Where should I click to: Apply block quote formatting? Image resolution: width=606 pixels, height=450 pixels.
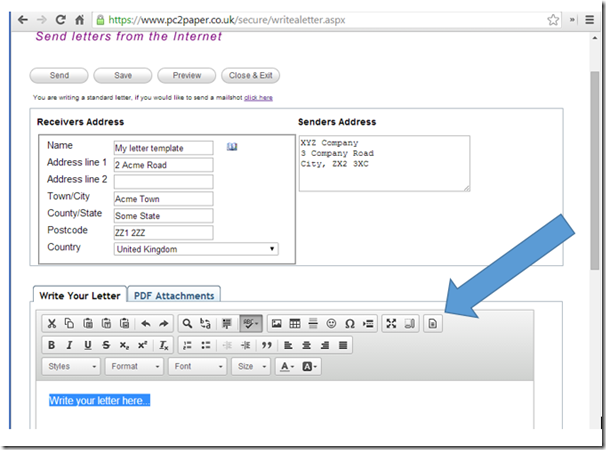click(267, 345)
